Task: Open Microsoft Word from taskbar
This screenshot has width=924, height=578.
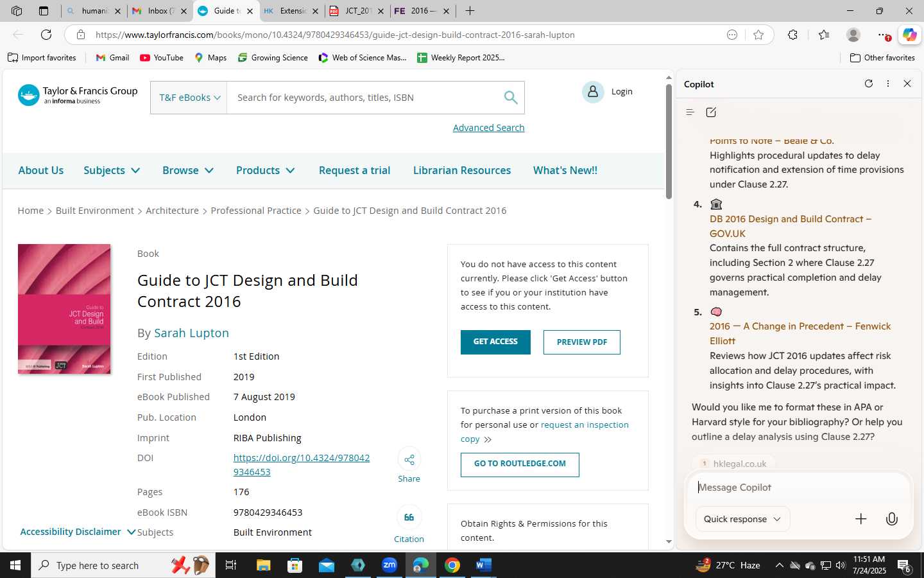Action: pyautogui.click(x=483, y=565)
